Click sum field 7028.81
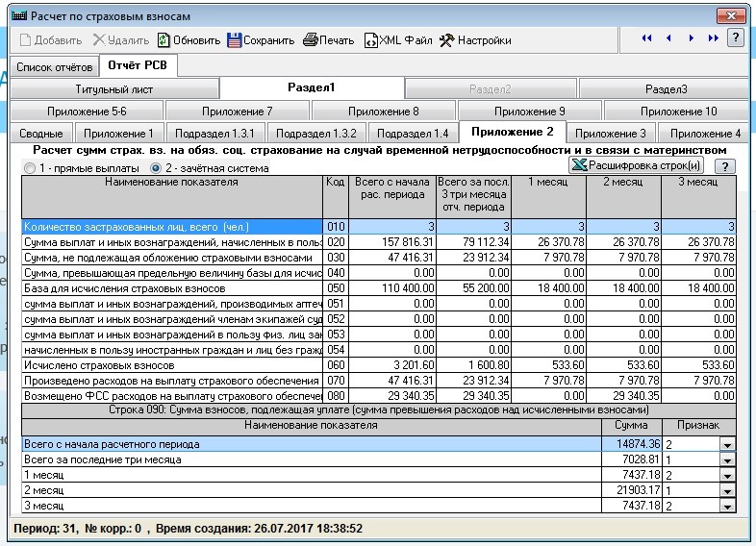Viewport: 756px width, 546px height. [632, 459]
